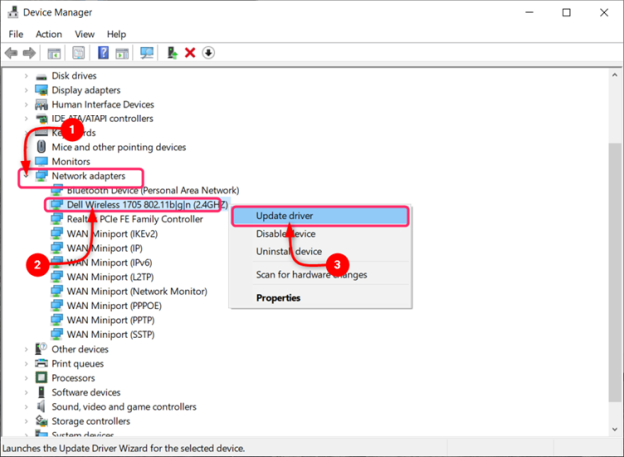624x457 pixels.
Task: Choose Disable device from context menu
Action: tap(320, 234)
